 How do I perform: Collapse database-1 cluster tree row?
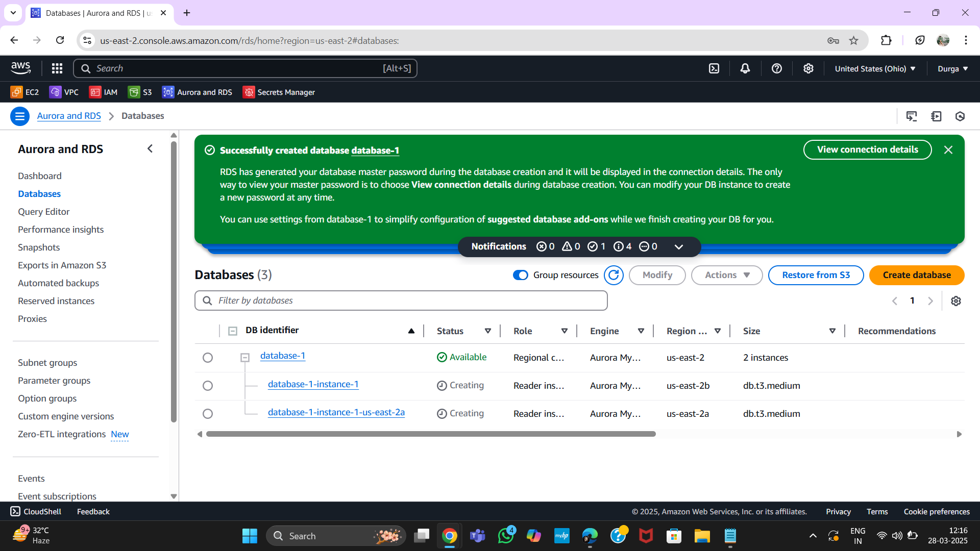(x=245, y=358)
